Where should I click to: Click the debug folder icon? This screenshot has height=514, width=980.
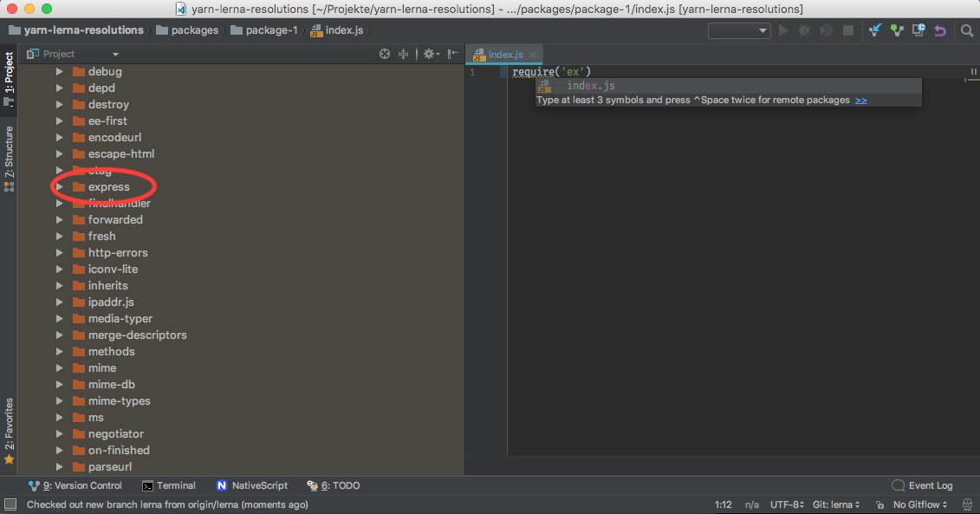(x=78, y=71)
